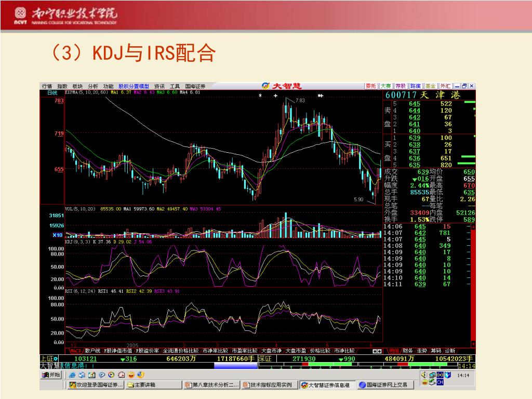Select the MACD indicator tab

pyautogui.click(x=76, y=351)
